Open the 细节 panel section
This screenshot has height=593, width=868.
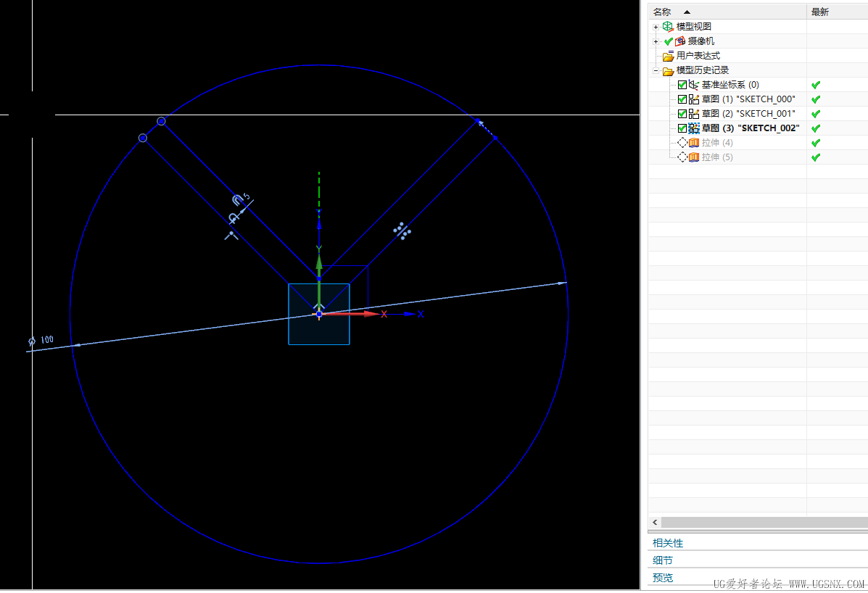click(663, 560)
